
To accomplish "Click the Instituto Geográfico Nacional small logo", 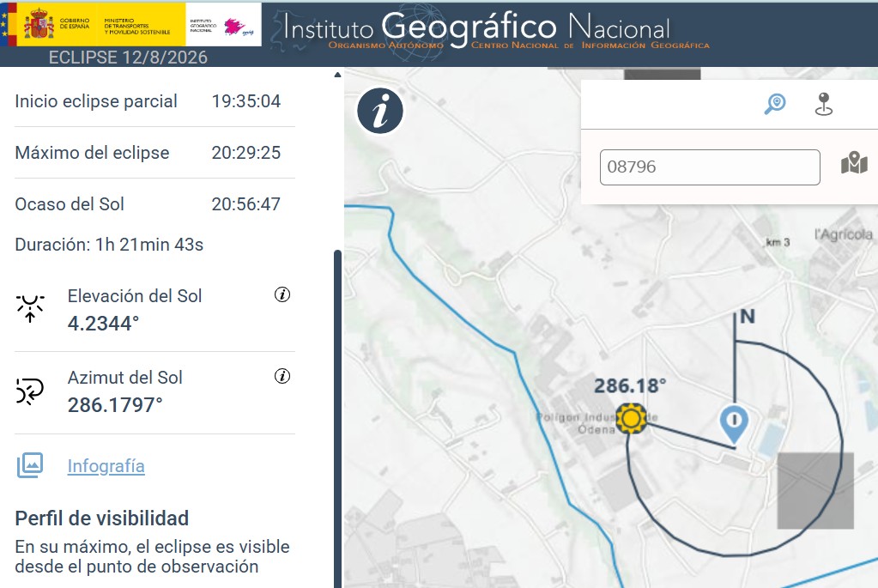I will click(223, 27).
